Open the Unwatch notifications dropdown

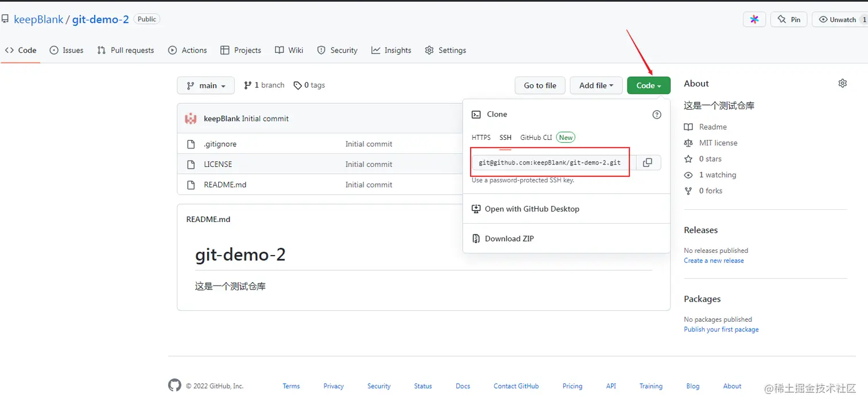coord(841,19)
